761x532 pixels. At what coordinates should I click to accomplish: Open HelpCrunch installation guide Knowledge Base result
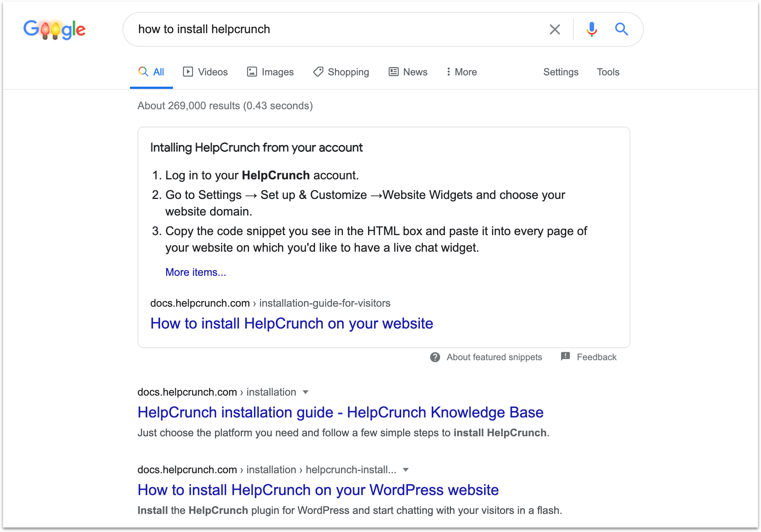coord(340,412)
